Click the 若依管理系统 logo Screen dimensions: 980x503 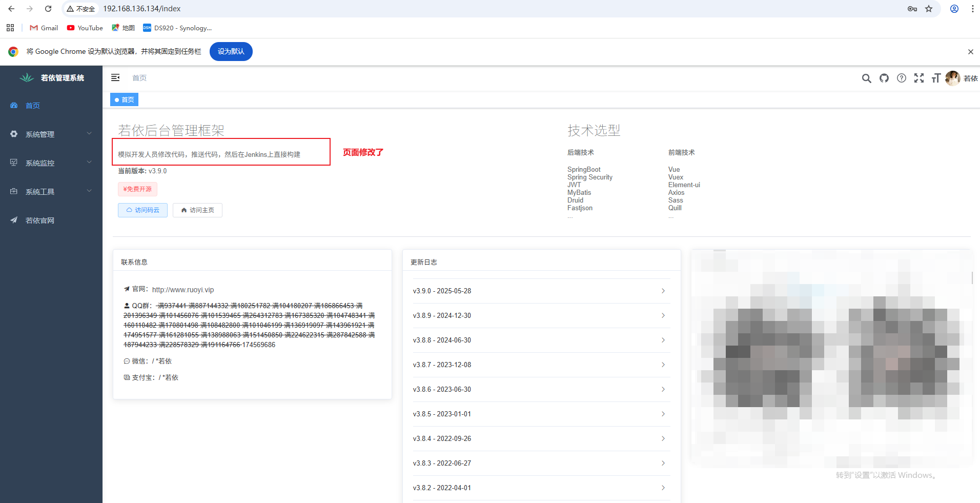tap(51, 78)
